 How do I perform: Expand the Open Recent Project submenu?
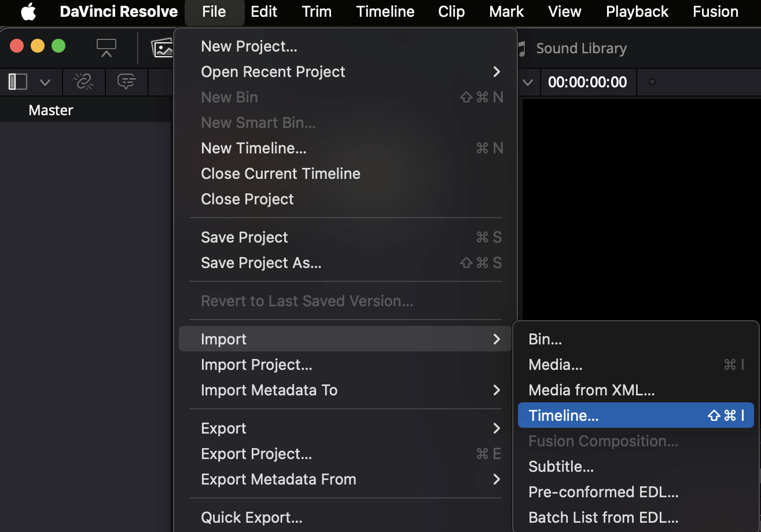coord(345,72)
